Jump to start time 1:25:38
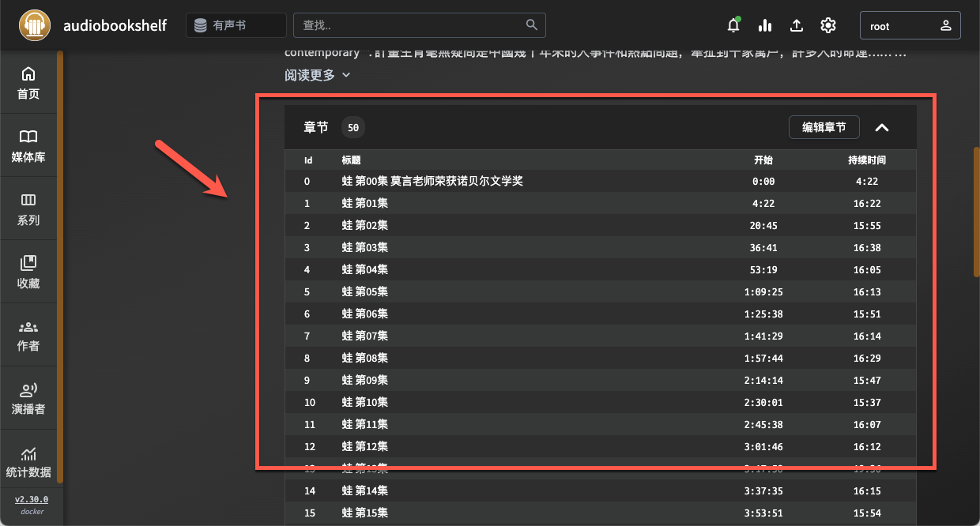 763,314
